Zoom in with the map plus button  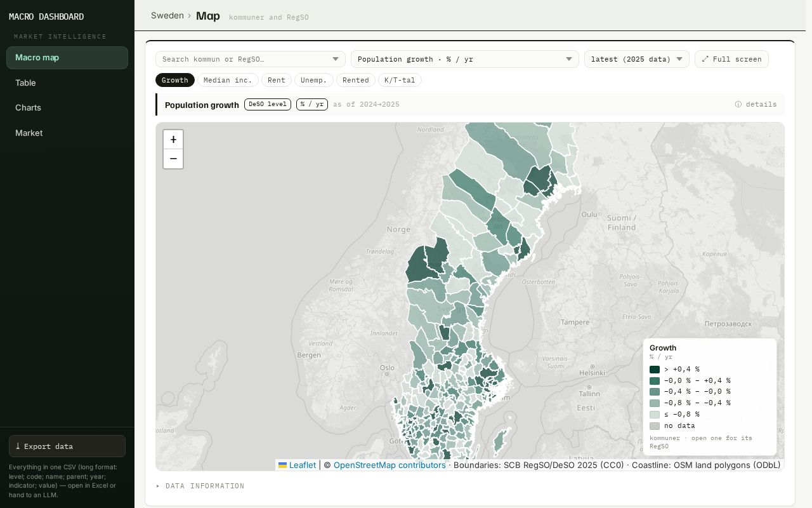coord(173,140)
